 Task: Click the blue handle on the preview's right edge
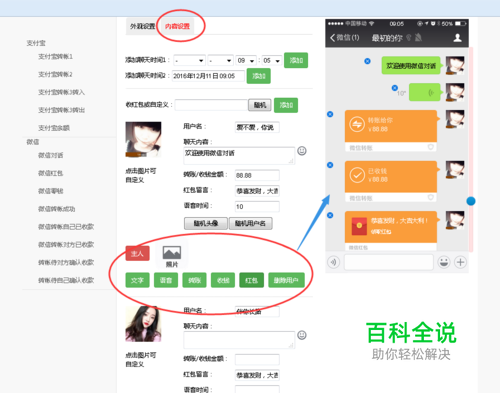pos(471,201)
